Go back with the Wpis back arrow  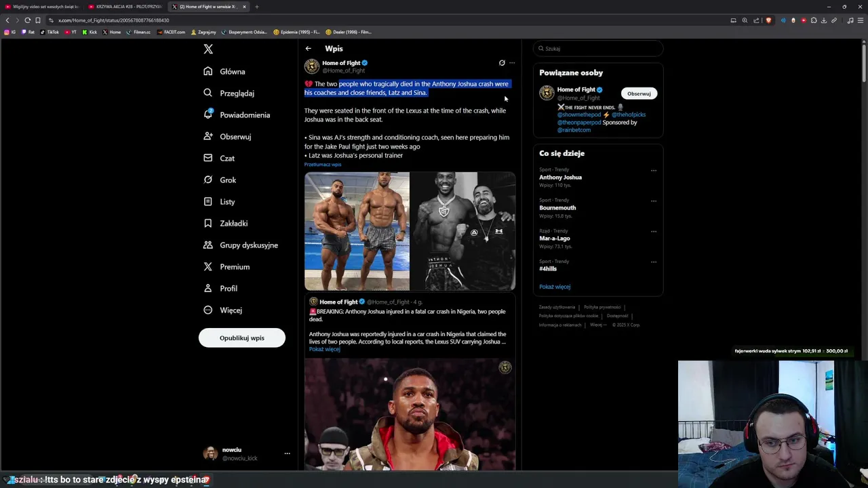tap(308, 49)
